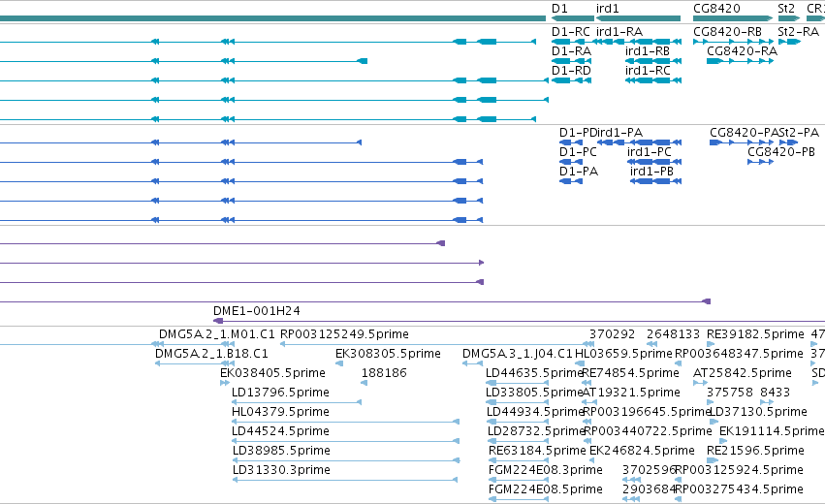Click the HL04379.5prime EST
The height and width of the screenshot is (504, 825).
(x=280, y=412)
